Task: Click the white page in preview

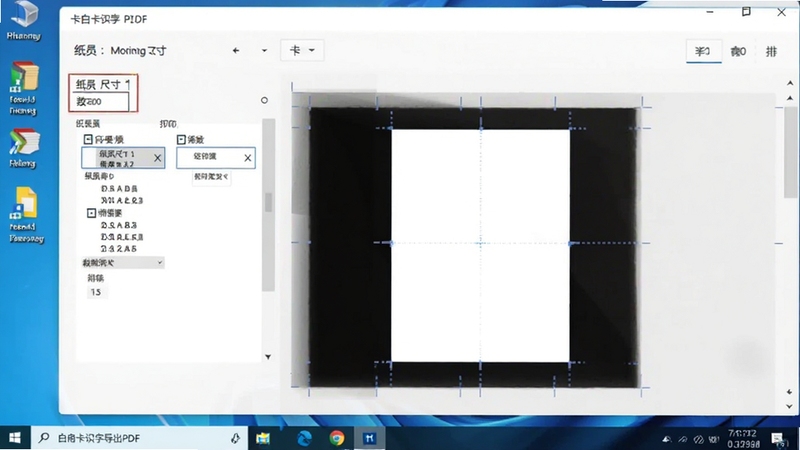Action: [x=480, y=245]
